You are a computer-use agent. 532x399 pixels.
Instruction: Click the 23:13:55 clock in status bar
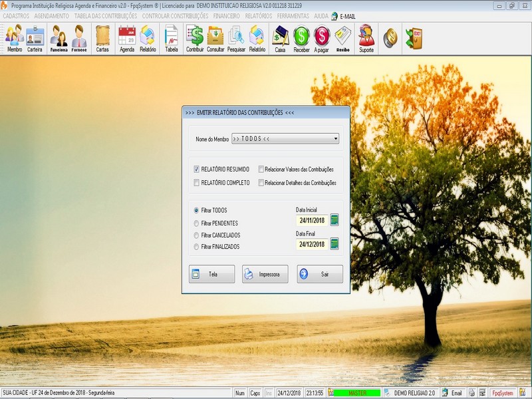pyautogui.click(x=315, y=393)
